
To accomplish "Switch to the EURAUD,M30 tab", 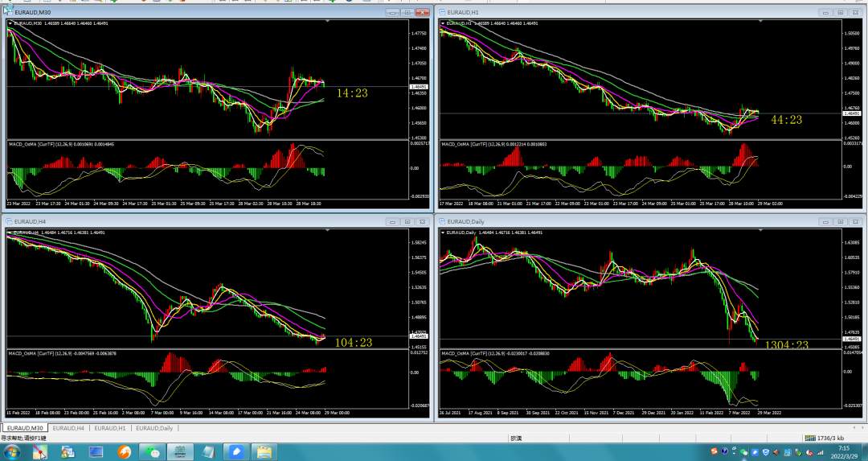I will 25,428.
